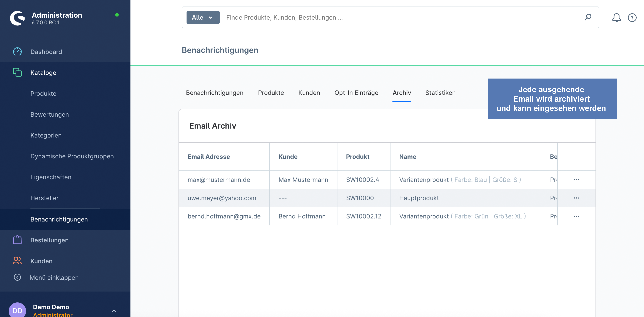The width and height of the screenshot is (644, 317).
Task: Switch to the Benachrichtigungen tab
Action: pos(215,93)
